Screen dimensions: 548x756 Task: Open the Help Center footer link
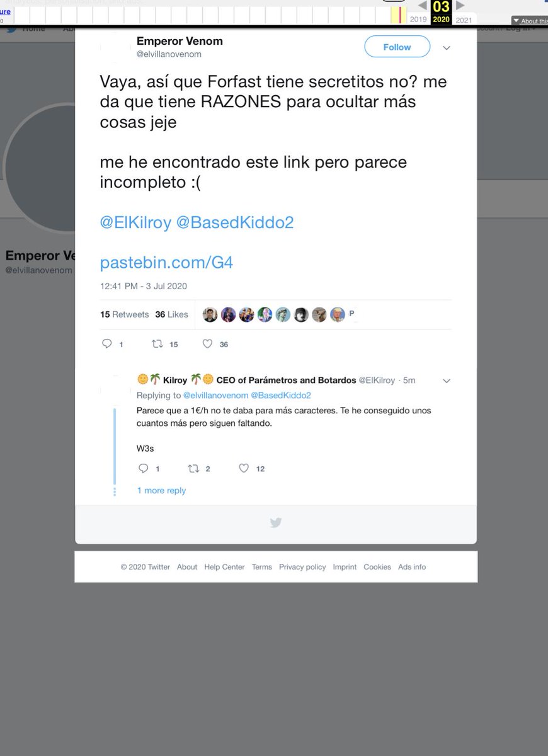point(224,567)
